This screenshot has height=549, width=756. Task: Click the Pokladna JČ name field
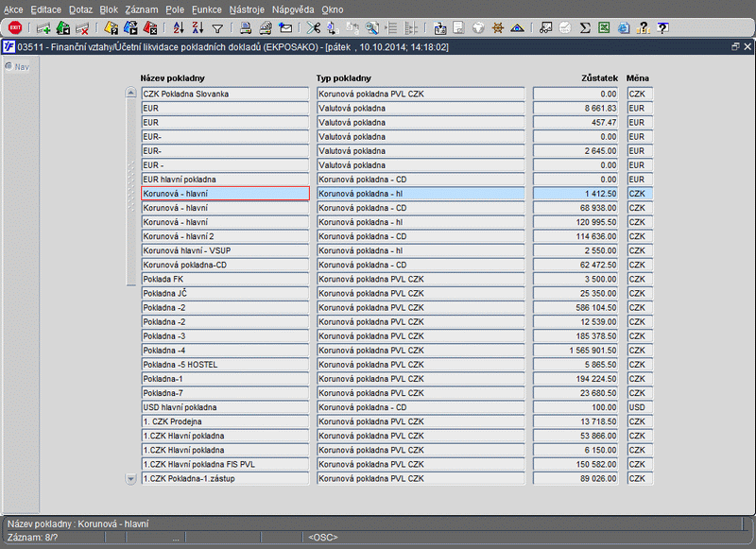(x=225, y=293)
